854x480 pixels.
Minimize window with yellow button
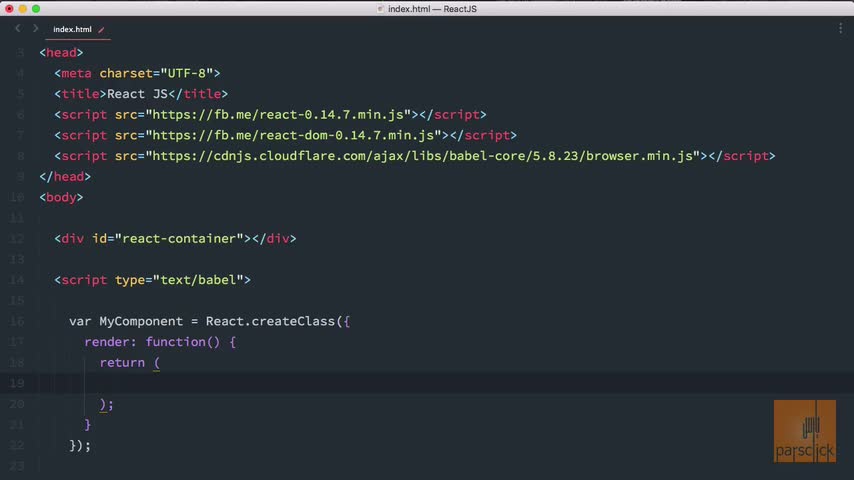tap(22, 9)
